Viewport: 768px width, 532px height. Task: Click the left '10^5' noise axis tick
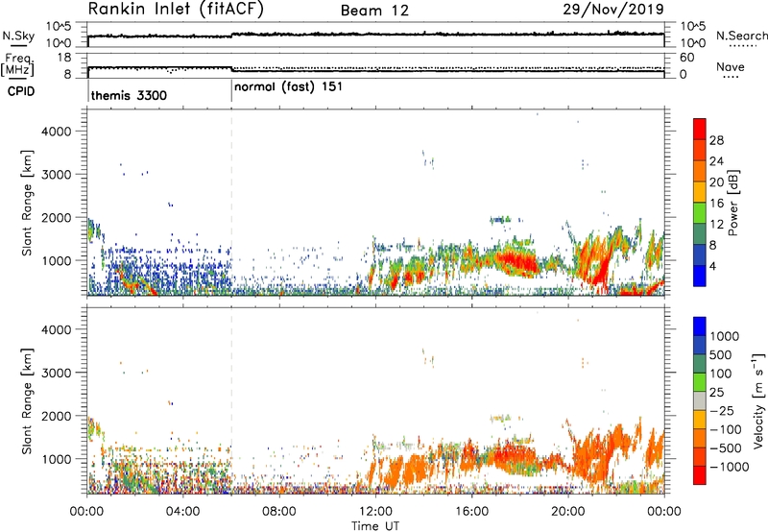pyautogui.click(x=59, y=27)
